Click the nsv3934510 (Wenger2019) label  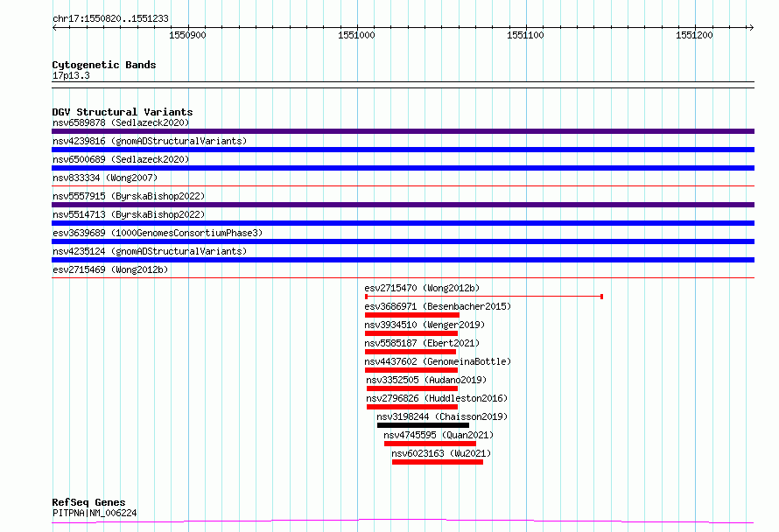click(425, 325)
